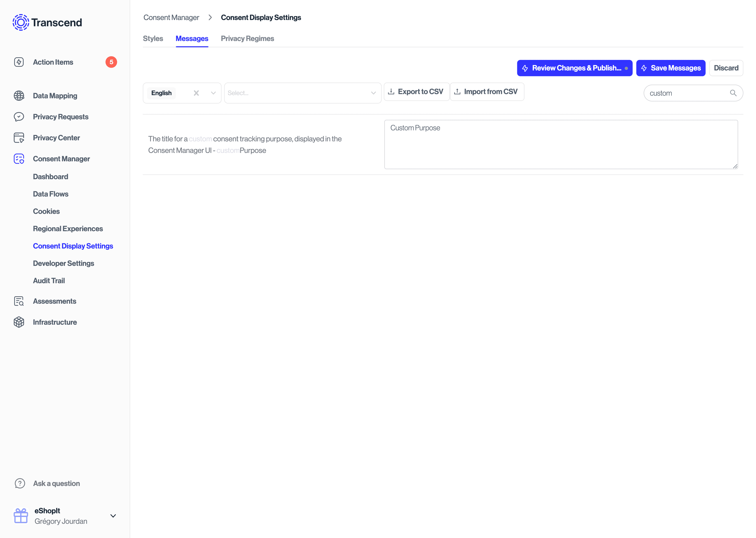Click the Privacy Requests chat icon
Viewport: 756px width, 538px height.
(x=19, y=117)
